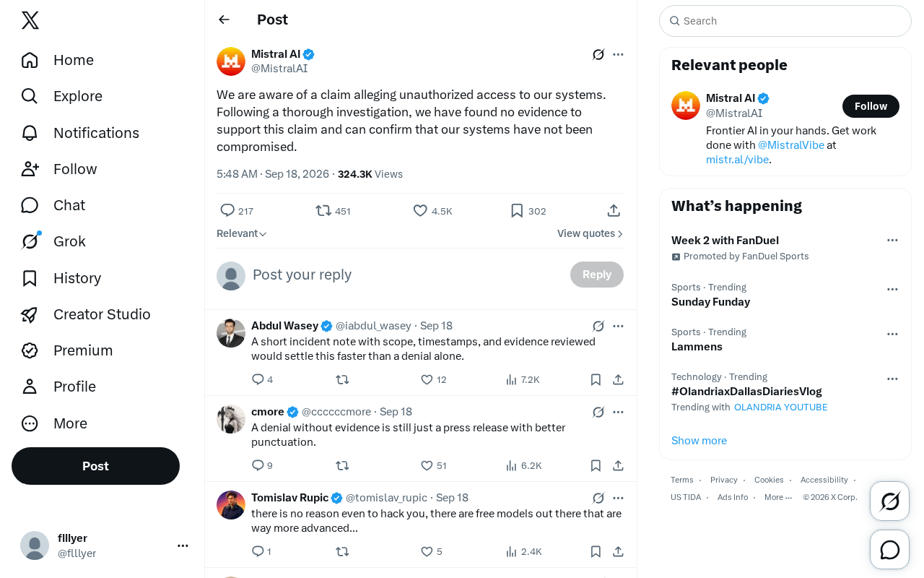Open Grok explain icon on Mistral AI post
Screen dimensions: 924x578
tap(598, 54)
